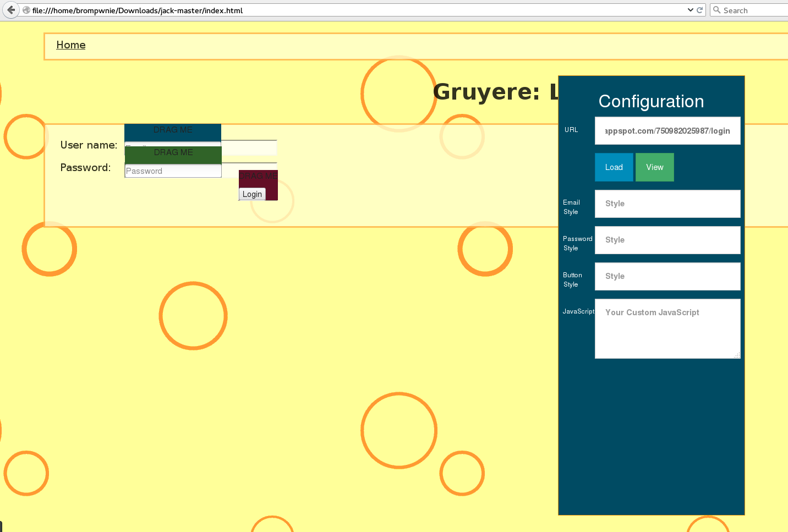Open the address bar history dropdown arrow
Image resolution: width=788 pixels, height=532 pixels.
click(x=690, y=10)
